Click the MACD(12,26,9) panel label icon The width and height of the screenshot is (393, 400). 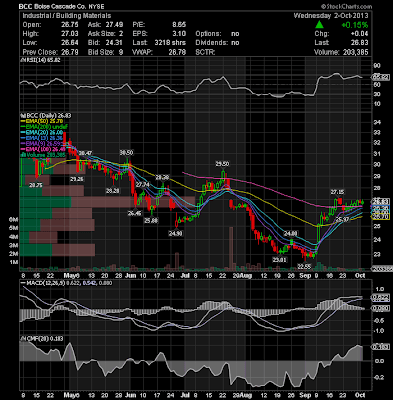click(x=23, y=283)
